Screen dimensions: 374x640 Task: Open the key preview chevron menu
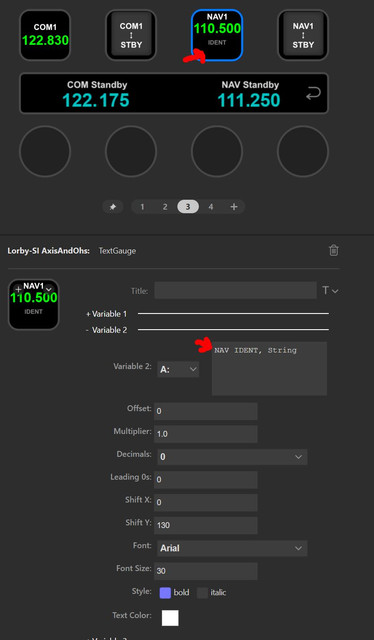49,289
